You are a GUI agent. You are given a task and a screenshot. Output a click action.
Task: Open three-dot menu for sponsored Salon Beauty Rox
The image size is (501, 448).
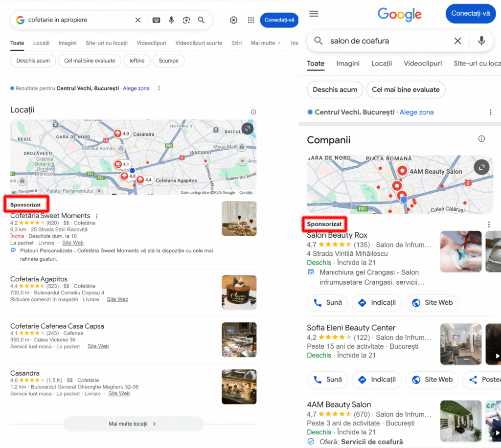tap(489, 224)
